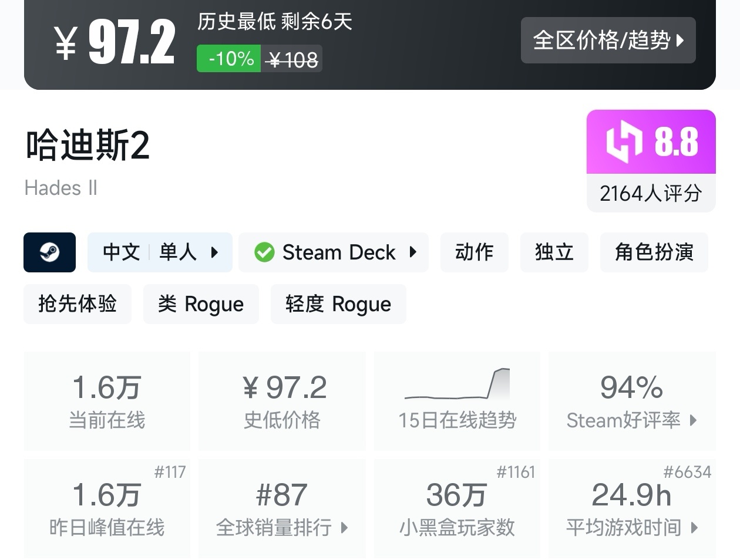Expand the 中文 单人 language tag
740x560 pixels.
tap(160, 252)
